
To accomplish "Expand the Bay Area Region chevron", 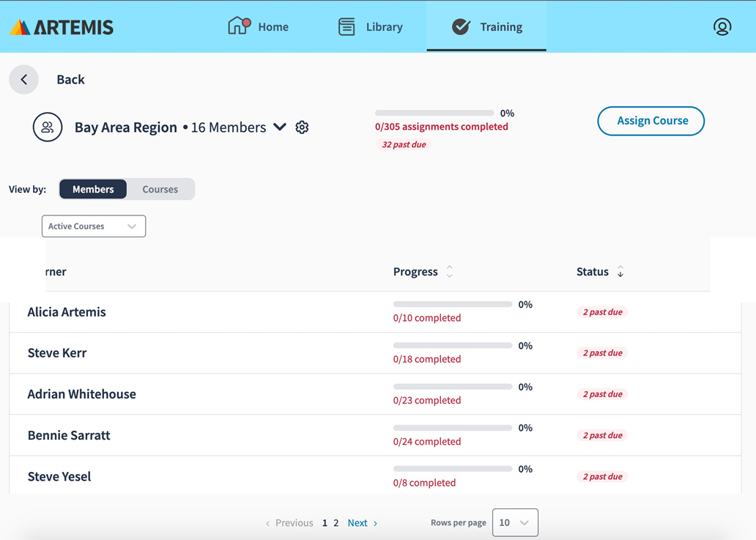I will coord(280,127).
